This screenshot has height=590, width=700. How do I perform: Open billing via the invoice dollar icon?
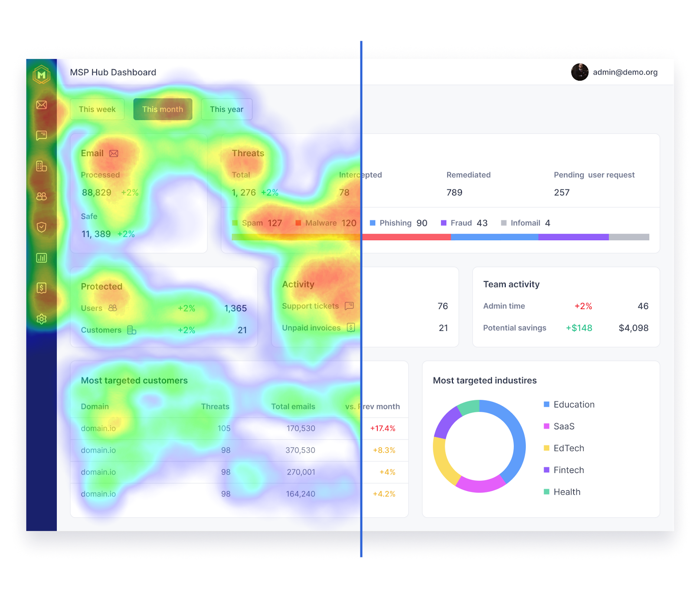point(42,288)
